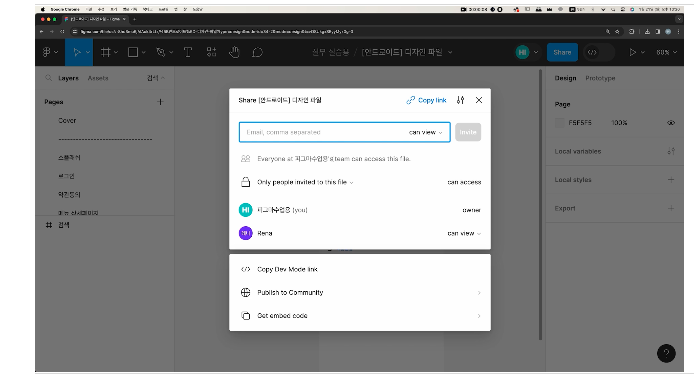Click the F5F5F5 page color swatch
The height and width of the screenshot is (390, 694).
click(x=559, y=123)
